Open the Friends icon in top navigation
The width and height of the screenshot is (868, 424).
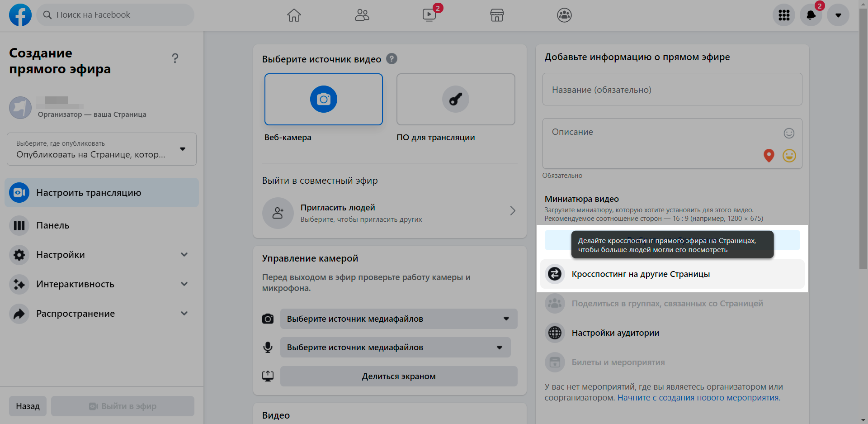(362, 15)
